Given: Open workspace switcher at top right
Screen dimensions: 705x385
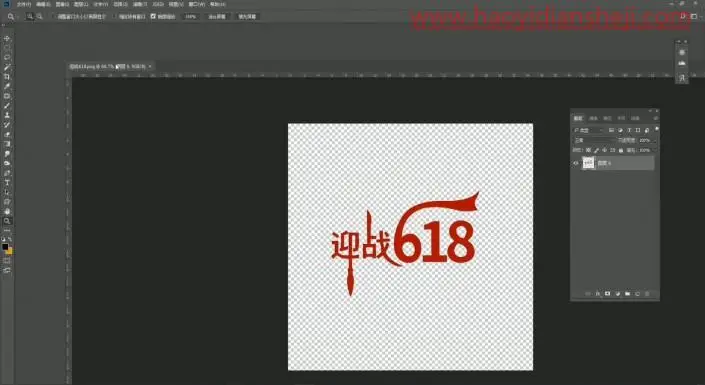Looking at the screenshot, I should (694, 16).
